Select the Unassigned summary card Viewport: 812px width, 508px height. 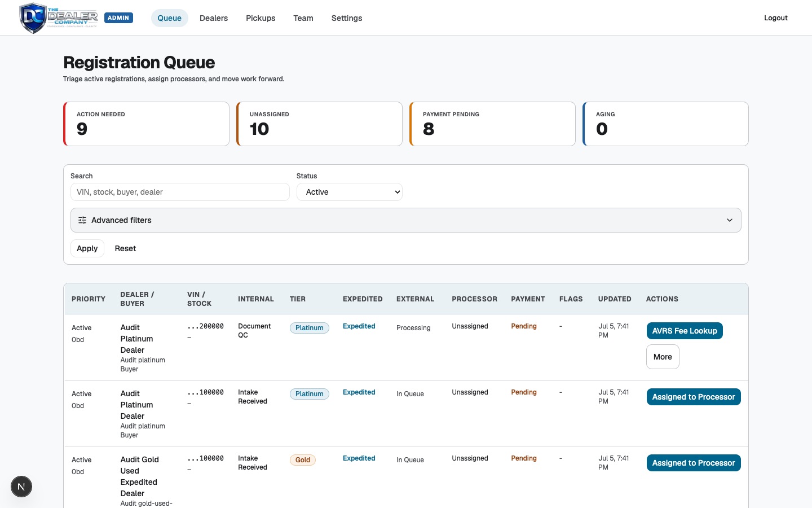pyautogui.click(x=320, y=124)
